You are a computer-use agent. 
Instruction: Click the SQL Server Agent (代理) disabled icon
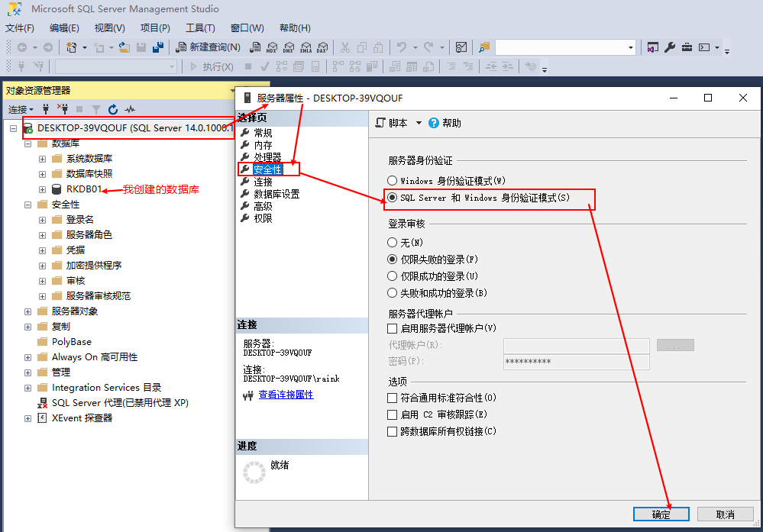pos(42,403)
